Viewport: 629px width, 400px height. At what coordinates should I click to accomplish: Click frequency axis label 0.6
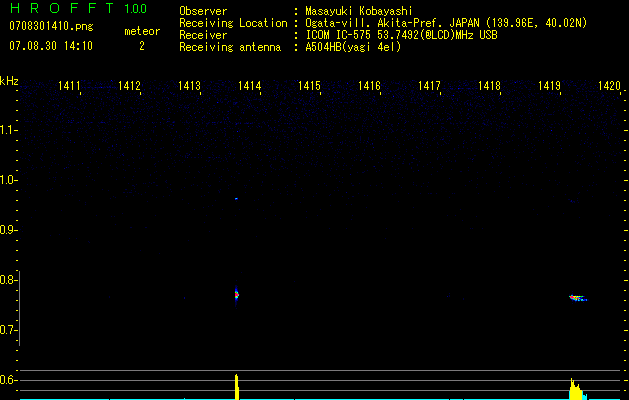pyautogui.click(x=6, y=380)
